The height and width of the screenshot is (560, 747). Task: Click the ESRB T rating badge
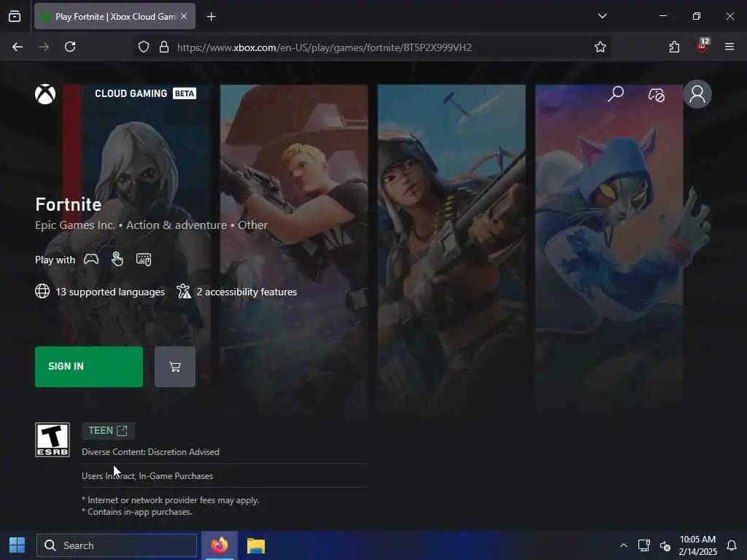53,440
